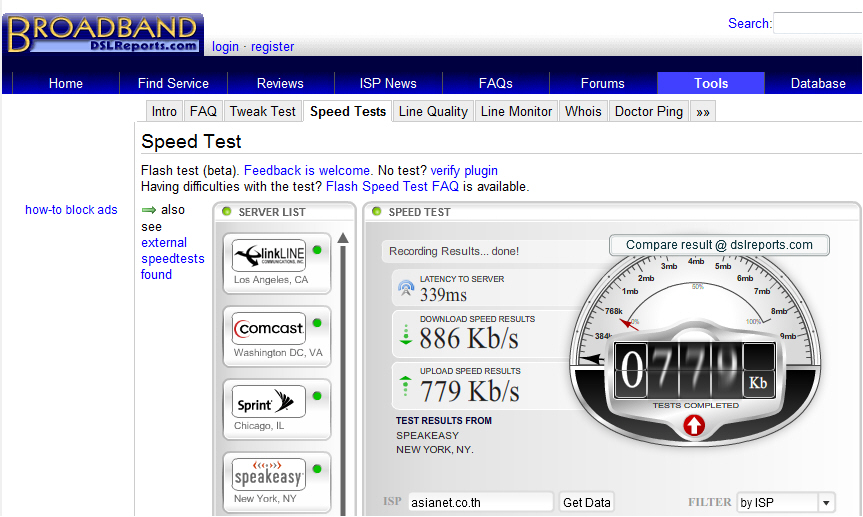Click the '886 Kb/s' download result
Image resolution: width=863 pixels, height=517 pixels.
[469, 338]
